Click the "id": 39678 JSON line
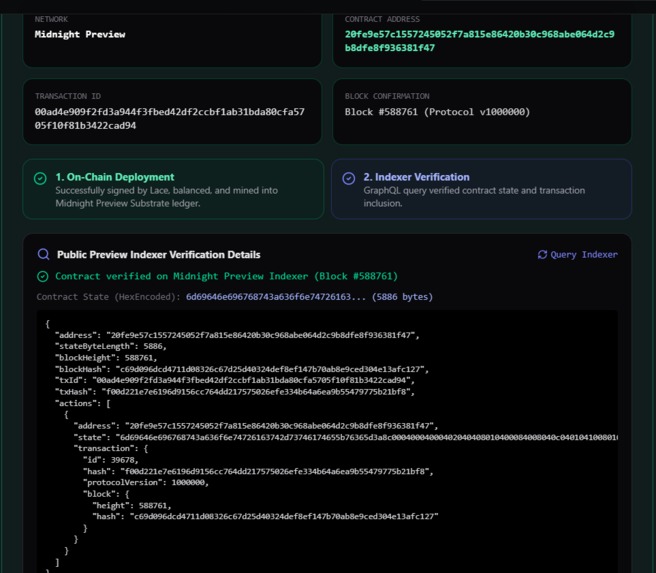 110,460
